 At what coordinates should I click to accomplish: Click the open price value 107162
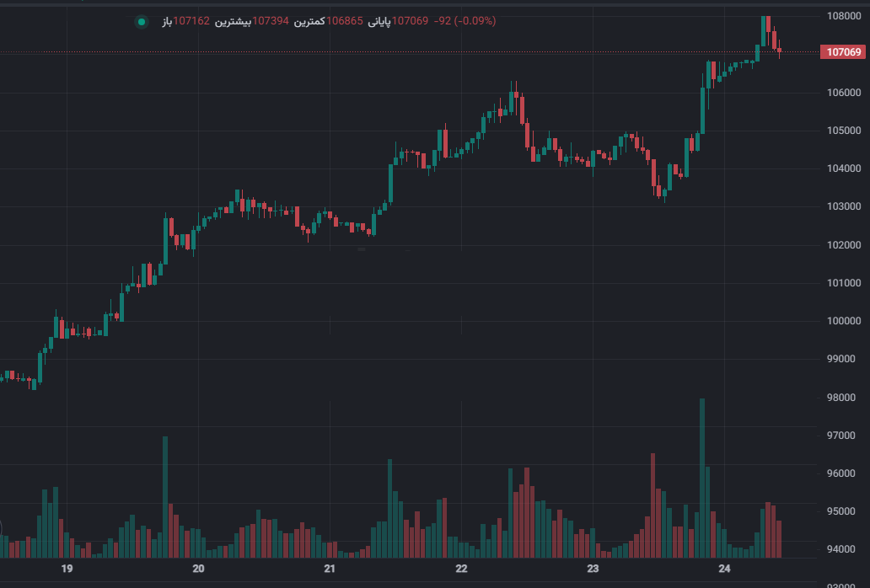point(191,20)
